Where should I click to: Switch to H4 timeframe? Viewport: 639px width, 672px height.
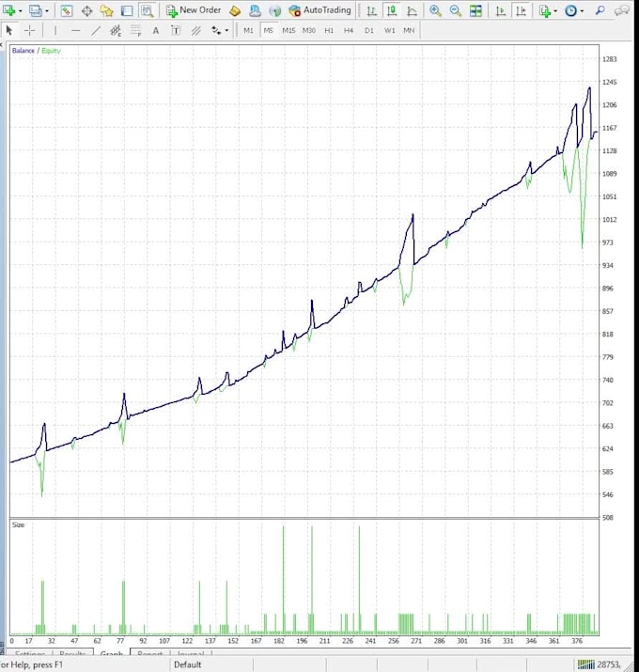point(349,30)
